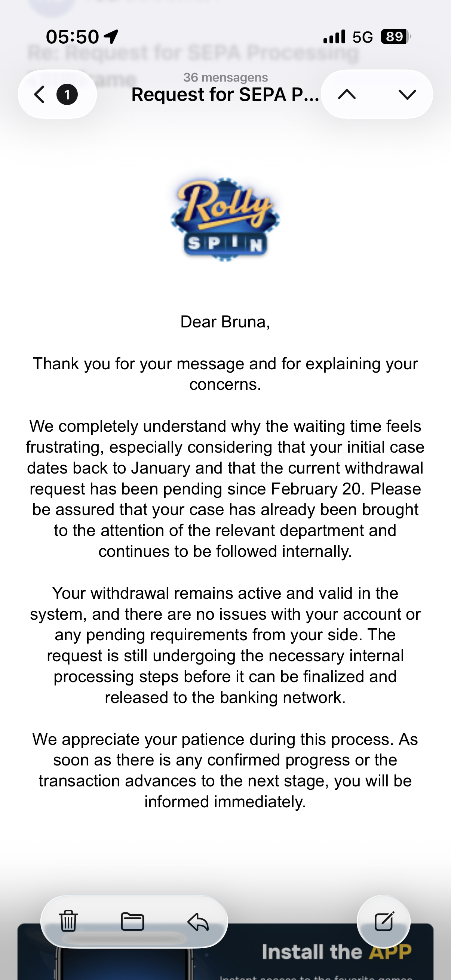451x980 pixels.
Task: Tap the unread count badge showing 1
Action: 67,94
